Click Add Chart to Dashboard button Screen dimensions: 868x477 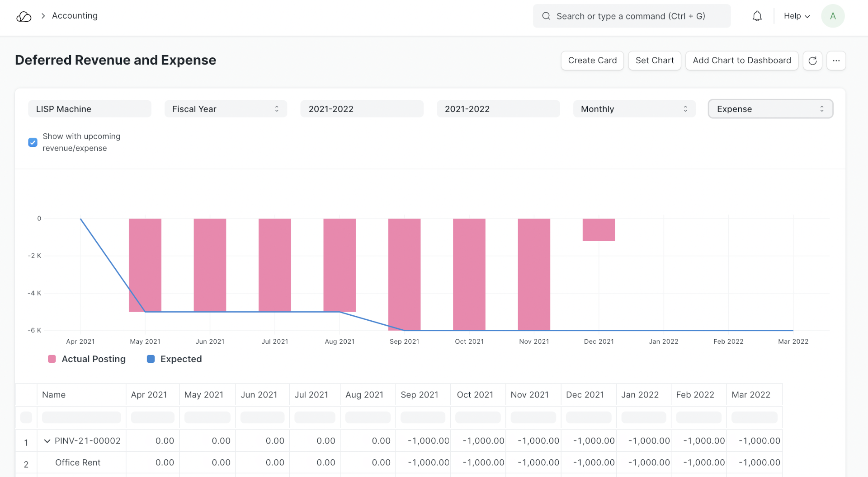(741, 61)
